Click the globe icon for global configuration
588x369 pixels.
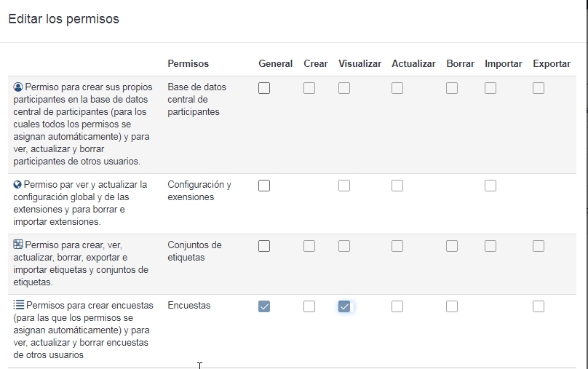pos(18,185)
